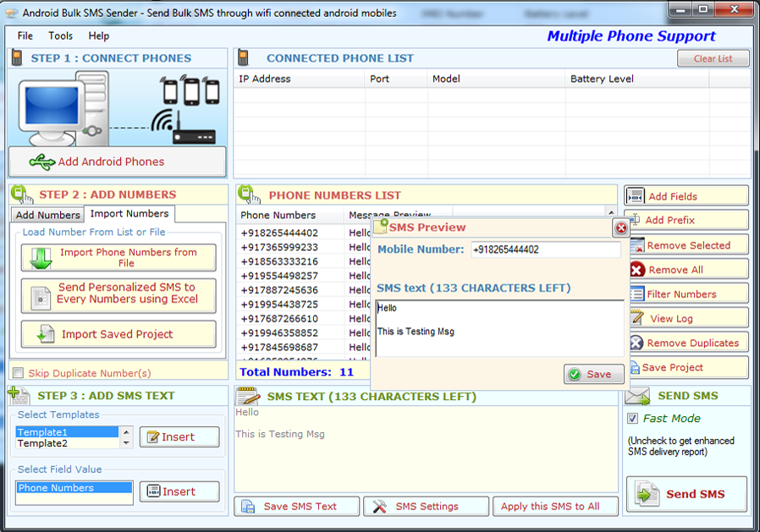The width and height of the screenshot is (760, 532).
Task: Uncheck the Fast Mode checkbox
Action: pos(632,419)
